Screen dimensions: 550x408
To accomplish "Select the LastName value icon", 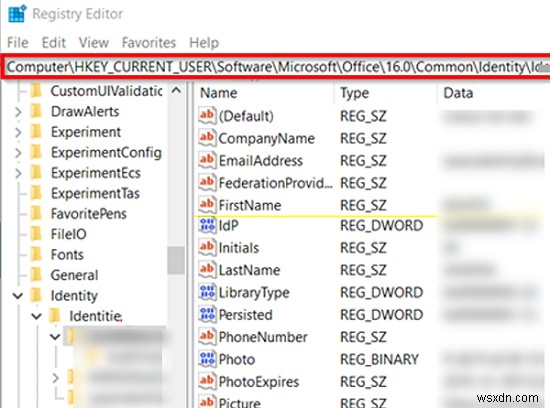I will pyautogui.click(x=207, y=270).
